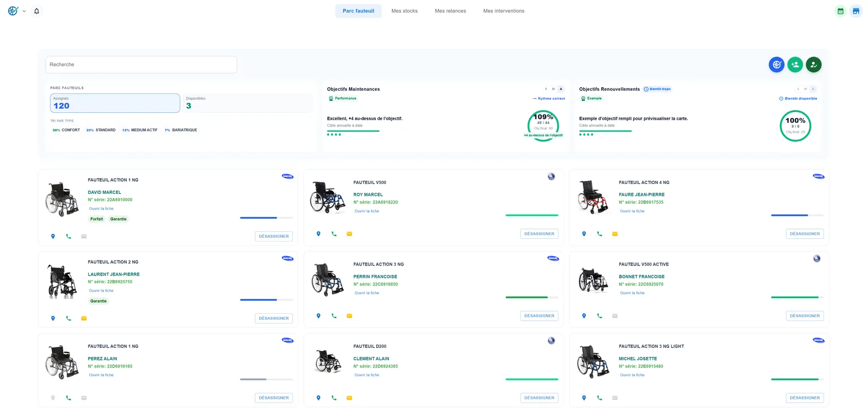The height and width of the screenshot is (412, 868).
Task: Go to Mes relances tab
Action: pyautogui.click(x=450, y=11)
